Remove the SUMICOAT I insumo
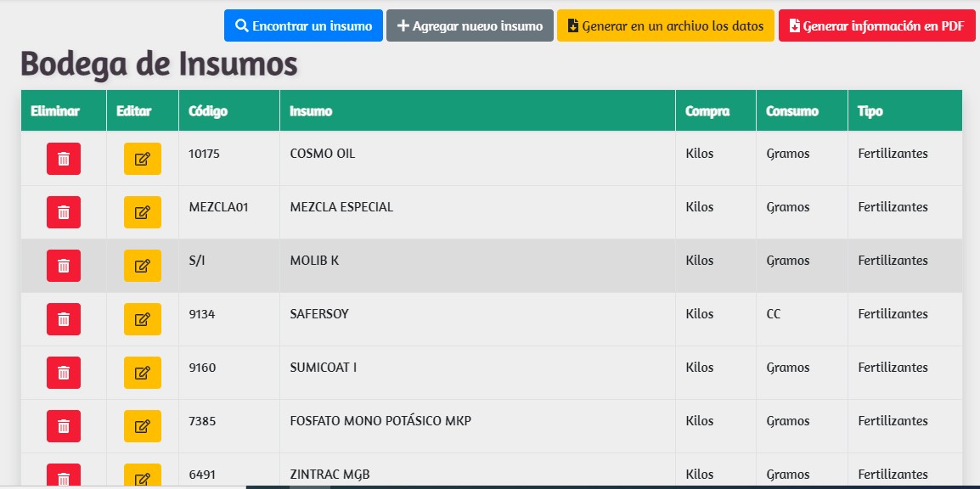The image size is (980, 489). [64, 373]
